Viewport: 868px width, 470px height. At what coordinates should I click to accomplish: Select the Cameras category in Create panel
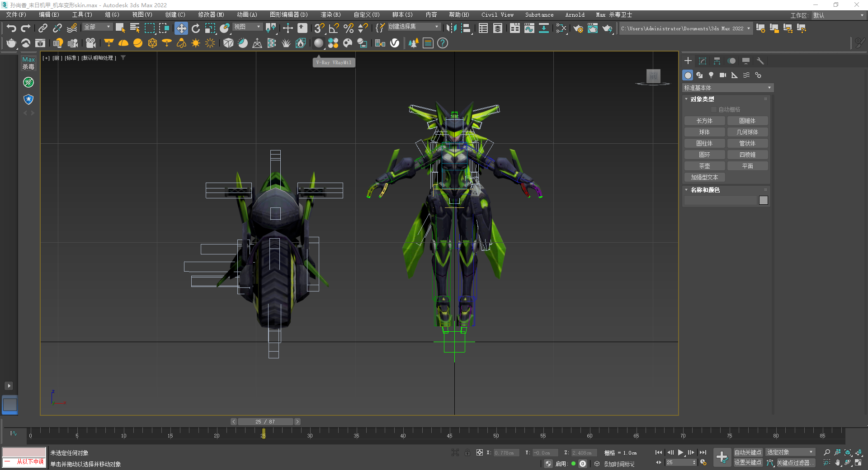[x=723, y=75]
